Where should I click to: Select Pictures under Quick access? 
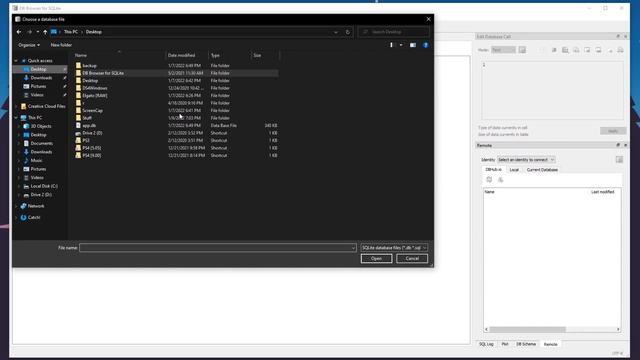(38, 87)
